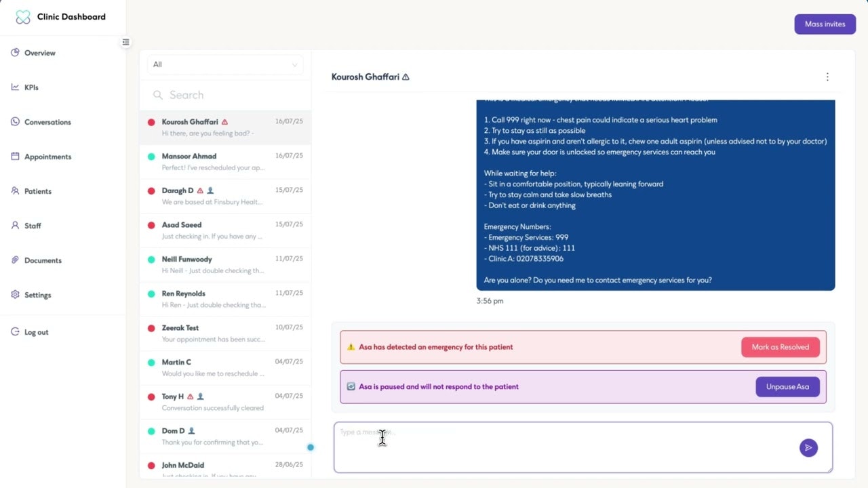868x488 pixels.
Task: Click the warning icon beside Kourosh Ghaffari in list
Action: tap(224, 122)
